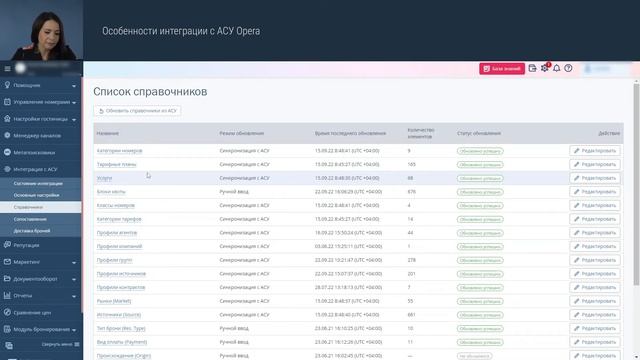
Task: Select the Справочники submenu item
Action: 28,207
